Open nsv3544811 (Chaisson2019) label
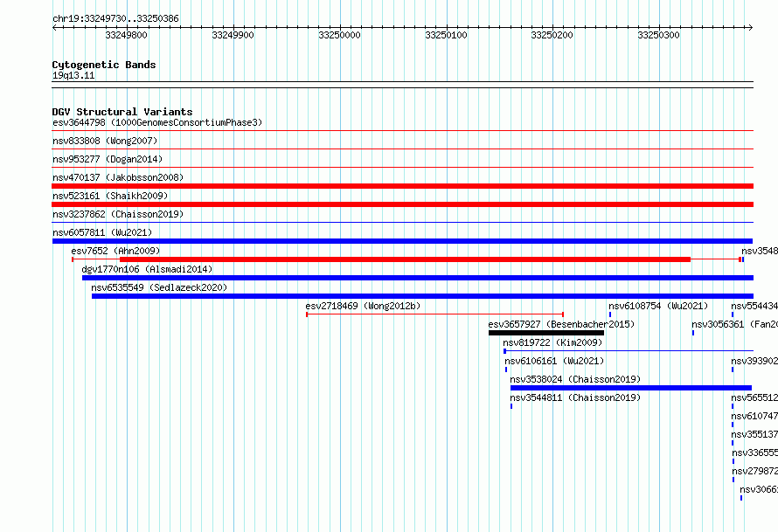 (x=575, y=397)
